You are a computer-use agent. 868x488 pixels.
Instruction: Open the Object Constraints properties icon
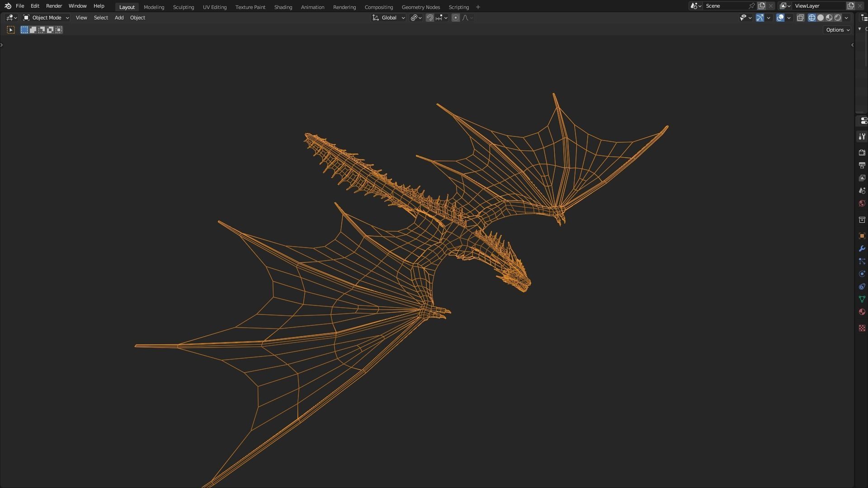[x=862, y=286]
